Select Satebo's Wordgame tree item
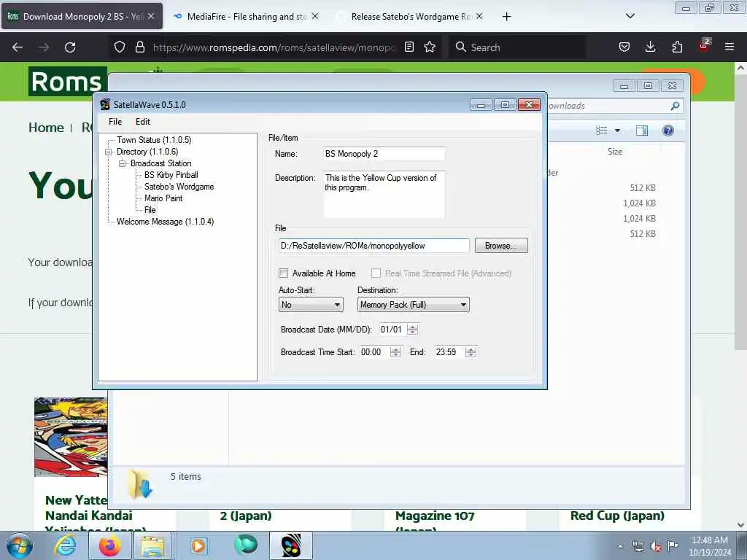This screenshot has height=560, width=747. click(179, 187)
